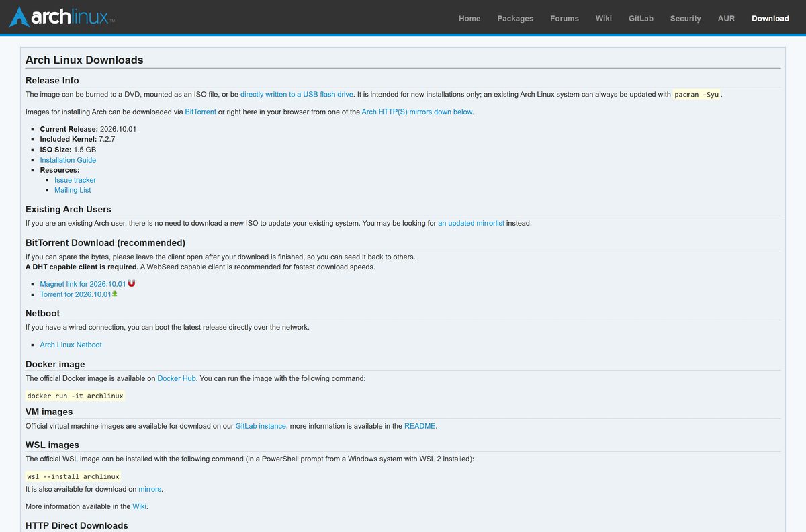The image size is (806, 532).
Task: Follow 'an updated mirrorlist' link
Action: tap(472, 223)
